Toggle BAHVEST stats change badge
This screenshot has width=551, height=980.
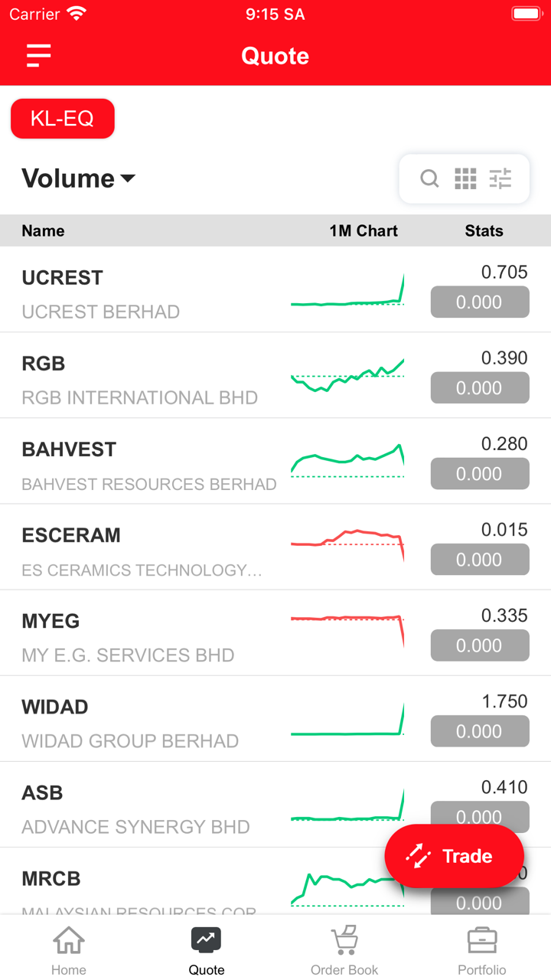(x=480, y=474)
